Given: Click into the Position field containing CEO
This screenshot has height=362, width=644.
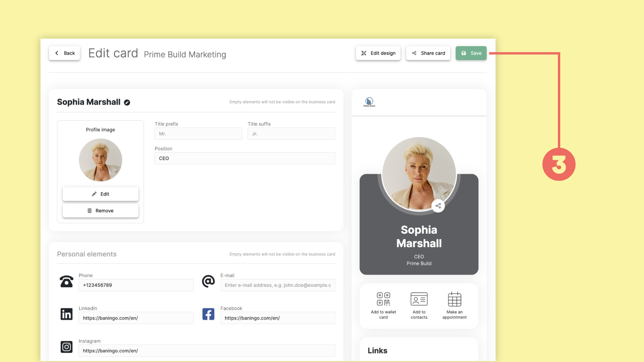Looking at the screenshot, I should coord(245,159).
